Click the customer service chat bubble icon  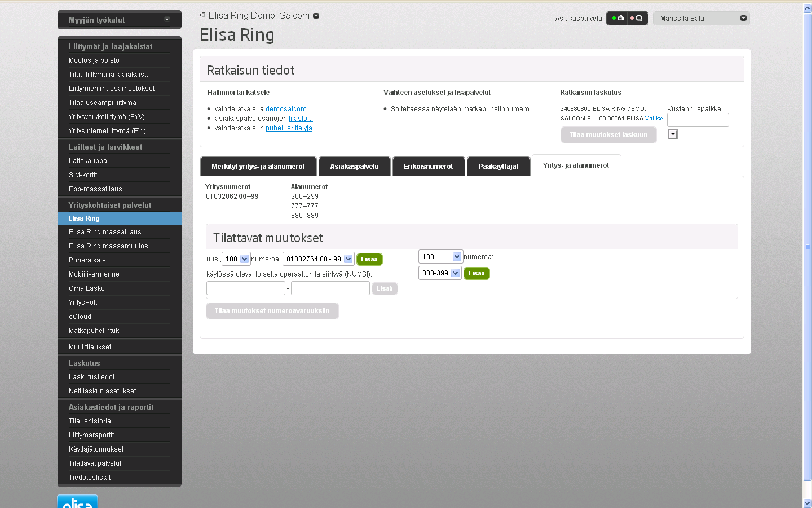(637, 19)
